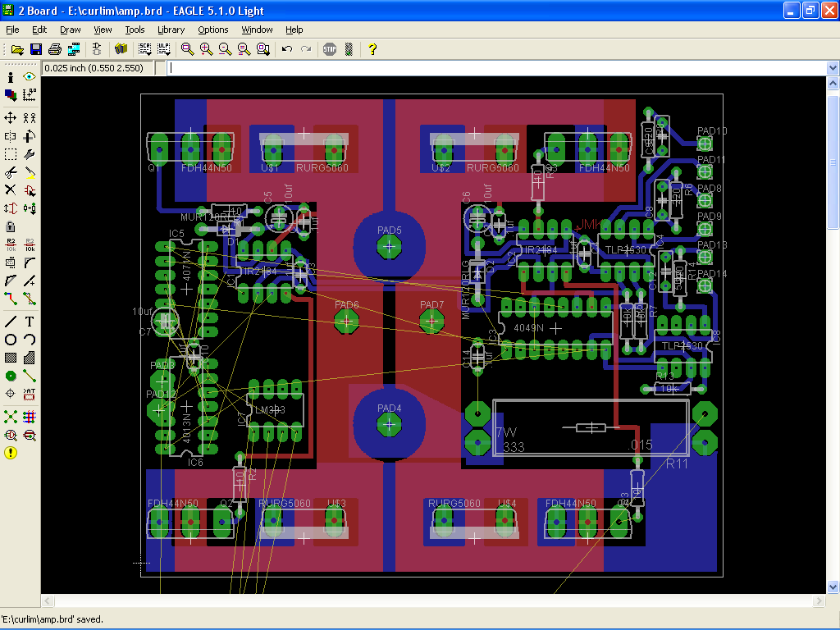
Task: Open the Tools menu
Action: (x=135, y=30)
